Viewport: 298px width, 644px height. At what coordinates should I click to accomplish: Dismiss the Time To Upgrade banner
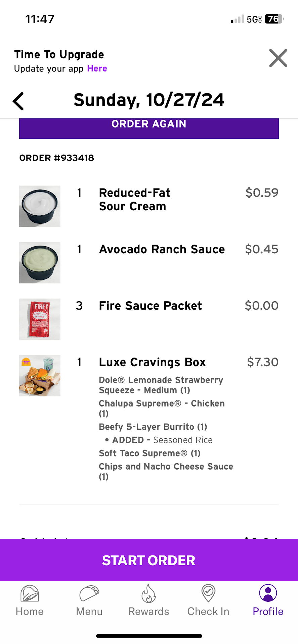278,58
